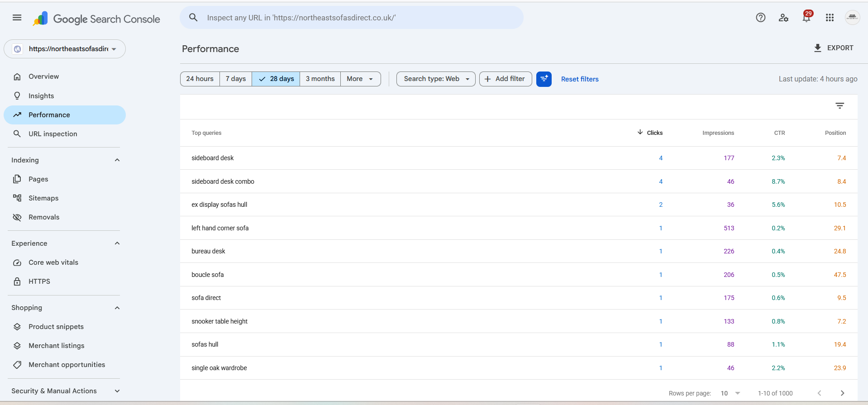Select the 24 hours date range
This screenshot has height=405, width=868.
point(200,79)
